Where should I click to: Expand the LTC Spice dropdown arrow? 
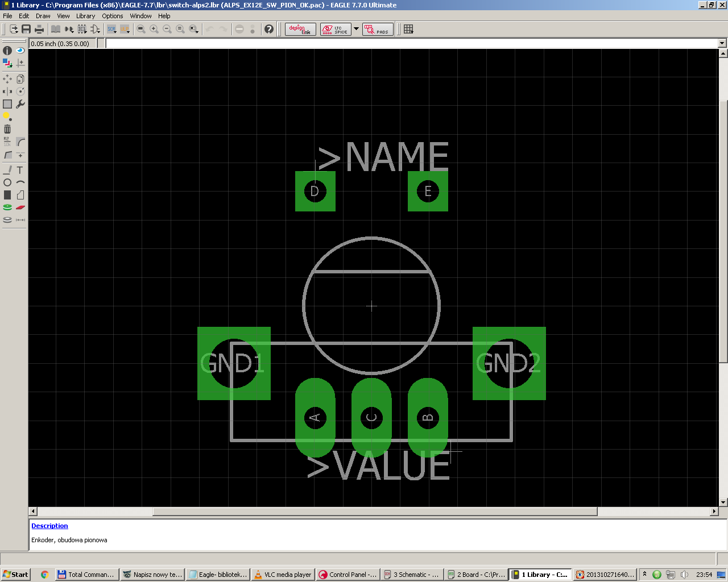(357, 29)
